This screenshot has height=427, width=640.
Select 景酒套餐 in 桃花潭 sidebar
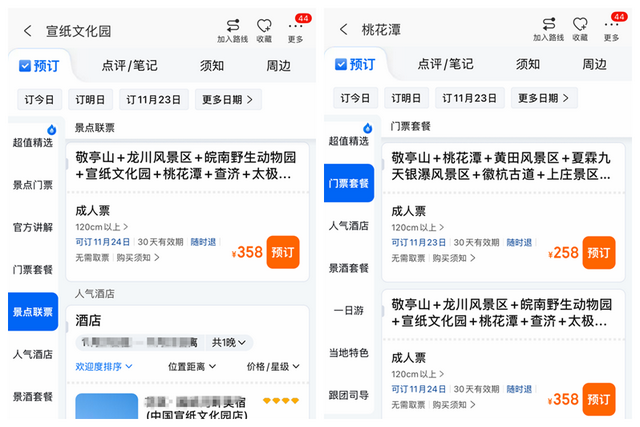tap(349, 268)
